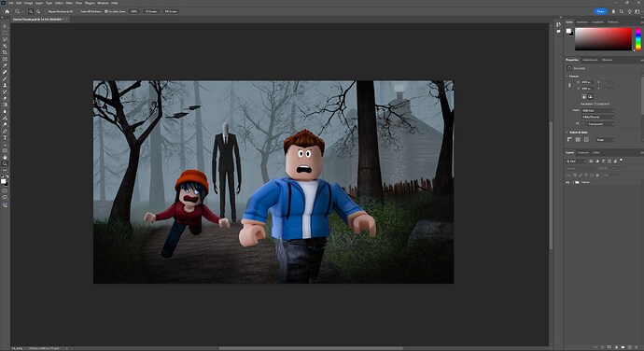644x351 pixels.
Task: Select the Frame tool
Action: 5,59
